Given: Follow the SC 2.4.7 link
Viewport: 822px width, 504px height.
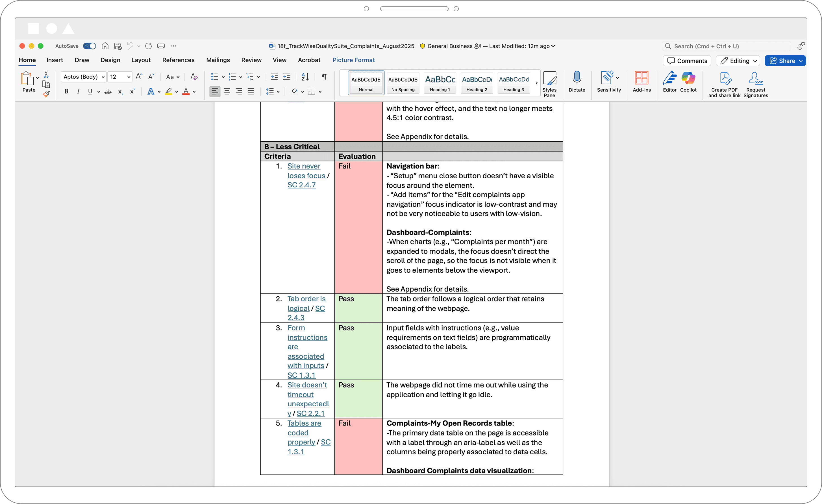Looking at the screenshot, I should pos(301,185).
